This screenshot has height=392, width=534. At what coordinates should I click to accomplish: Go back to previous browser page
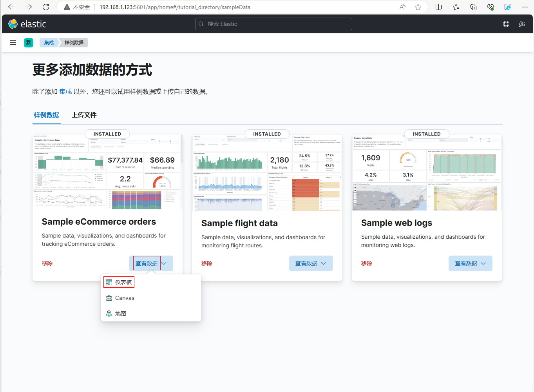(11, 7)
